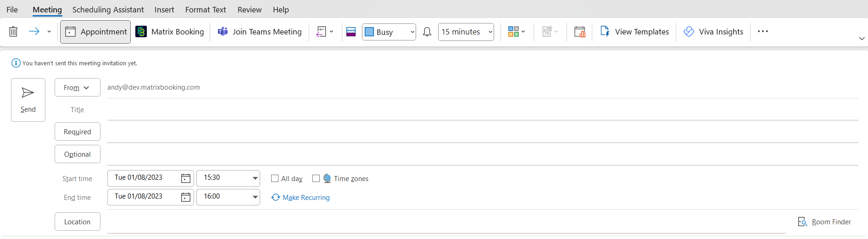Enable the All day checkbox
The height and width of the screenshot is (239, 868).
click(275, 178)
